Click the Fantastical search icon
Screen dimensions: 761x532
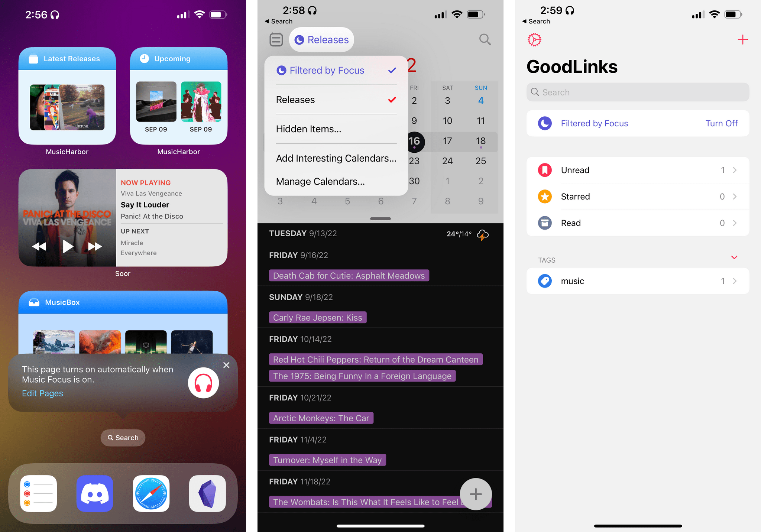pyautogui.click(x=485, y=39)
